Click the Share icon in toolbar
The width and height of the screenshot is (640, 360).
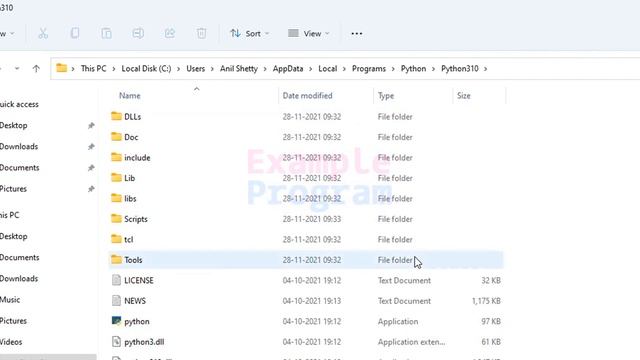[170, 33]
